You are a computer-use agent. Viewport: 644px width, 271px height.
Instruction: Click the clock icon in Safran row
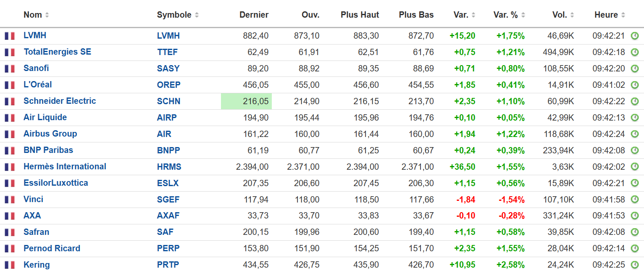pos(634,232)
